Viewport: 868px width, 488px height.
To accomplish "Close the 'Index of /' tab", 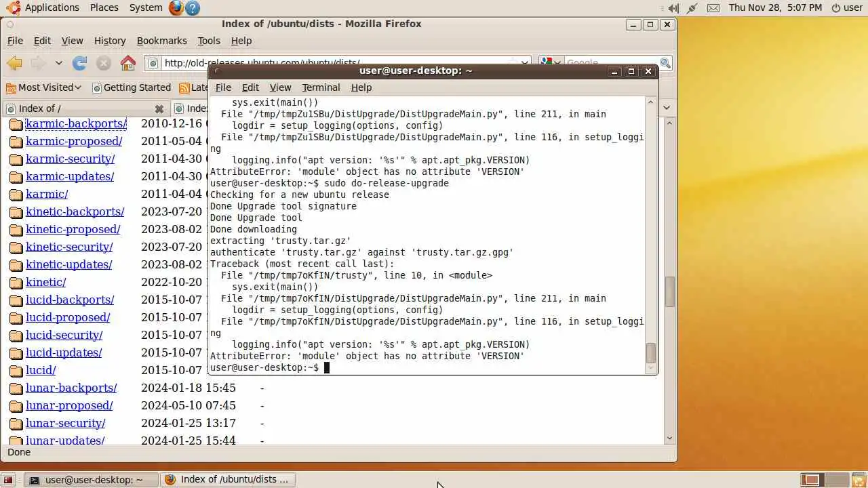I will (x=159, y=108).
